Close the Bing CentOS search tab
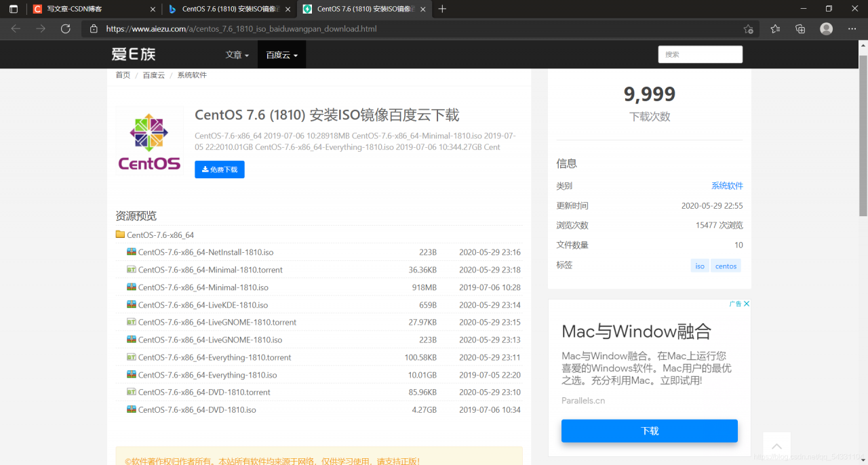 click(288, 9)
